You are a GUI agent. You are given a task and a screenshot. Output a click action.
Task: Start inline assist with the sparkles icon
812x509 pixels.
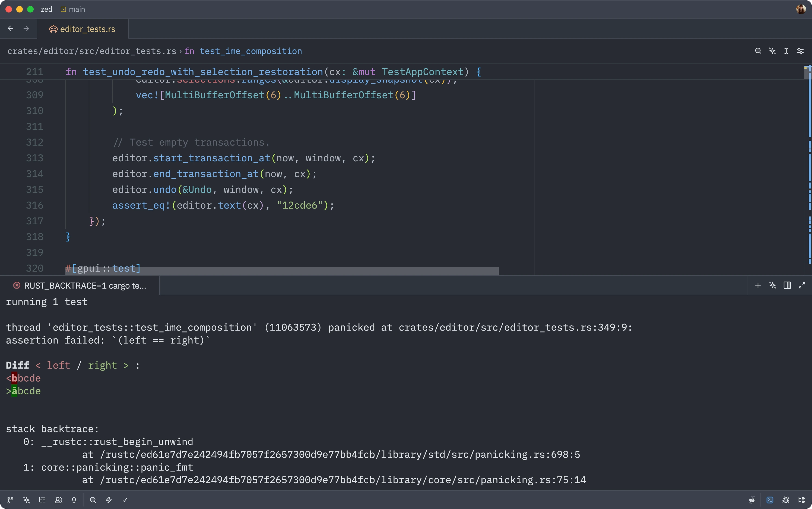point(108,500)
